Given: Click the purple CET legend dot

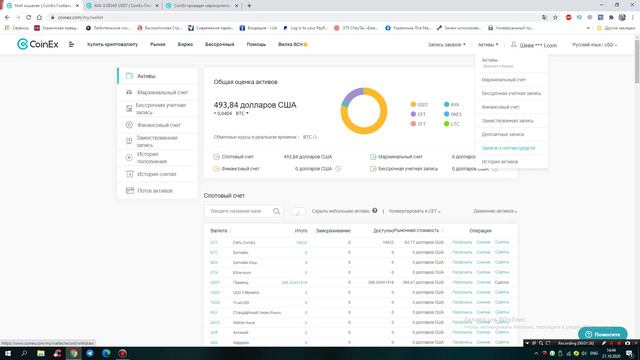Looking at the screenshot, I should pyautogui.click(x=413, y=114).
